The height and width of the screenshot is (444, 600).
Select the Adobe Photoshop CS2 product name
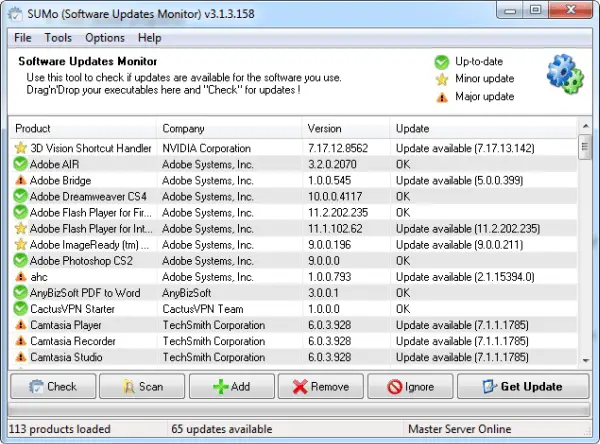[x=81, y=261]
